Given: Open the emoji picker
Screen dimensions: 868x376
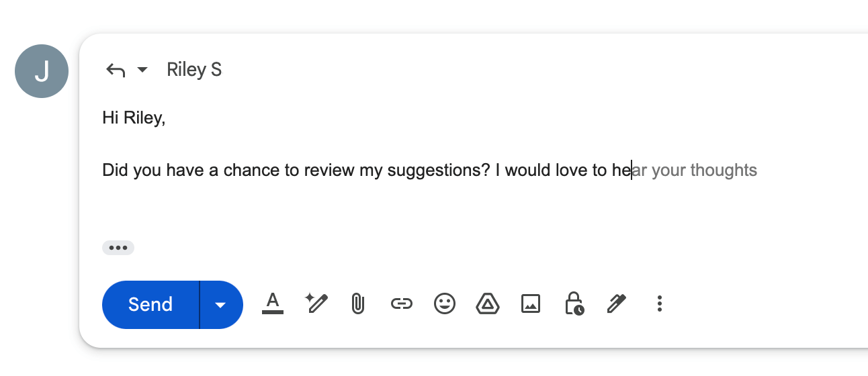Looking at the screenshot, I should point(444,304).
